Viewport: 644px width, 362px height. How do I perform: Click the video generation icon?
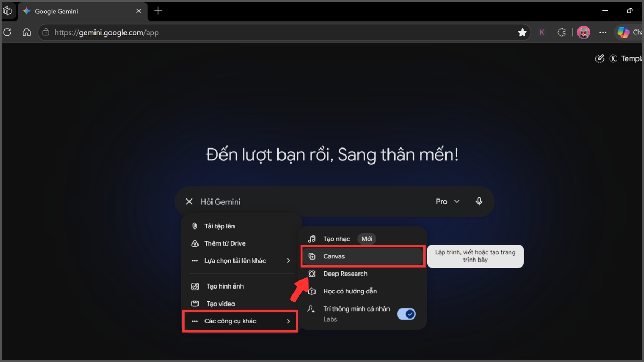pyautogui.click(x=195, y=304)
